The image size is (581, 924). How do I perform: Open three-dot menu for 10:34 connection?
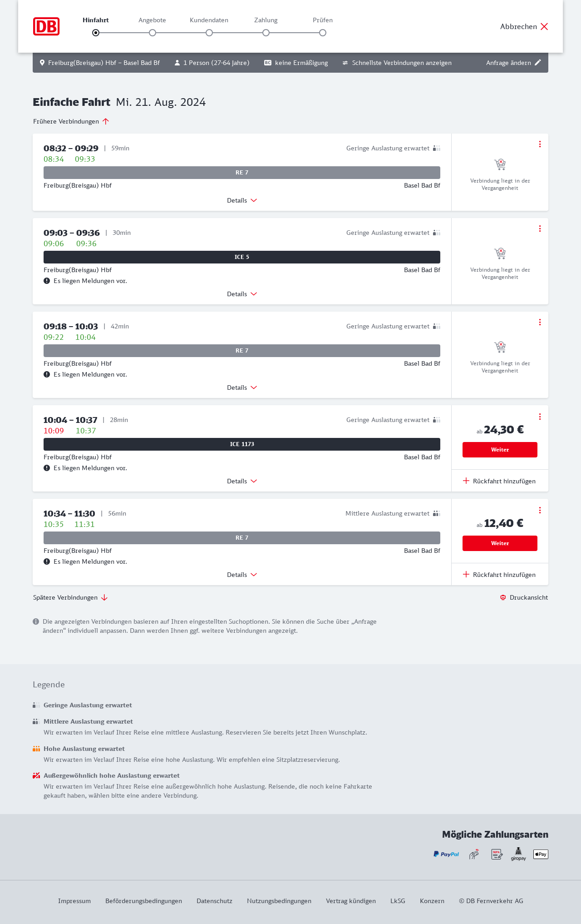[x=540, y=510]
